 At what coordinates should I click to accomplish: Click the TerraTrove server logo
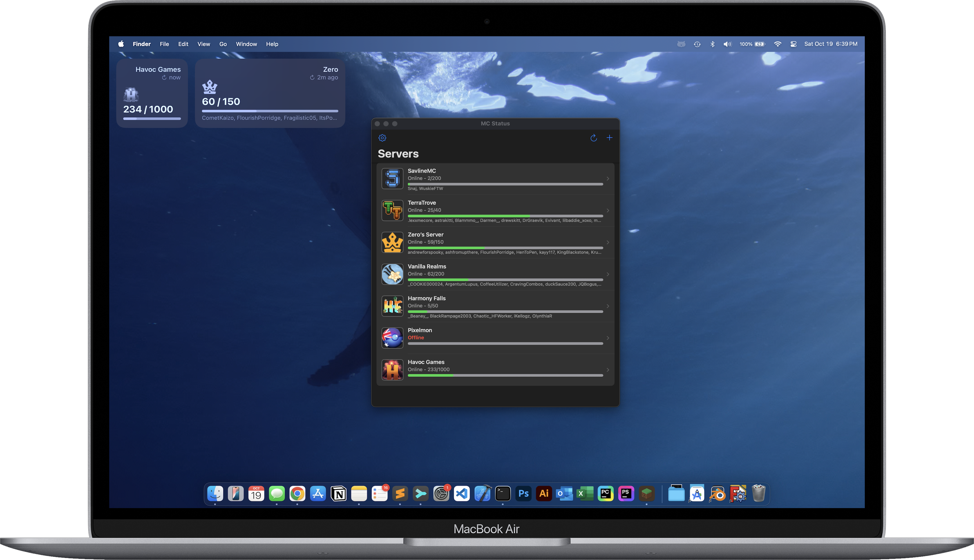(x=392, y=210)
